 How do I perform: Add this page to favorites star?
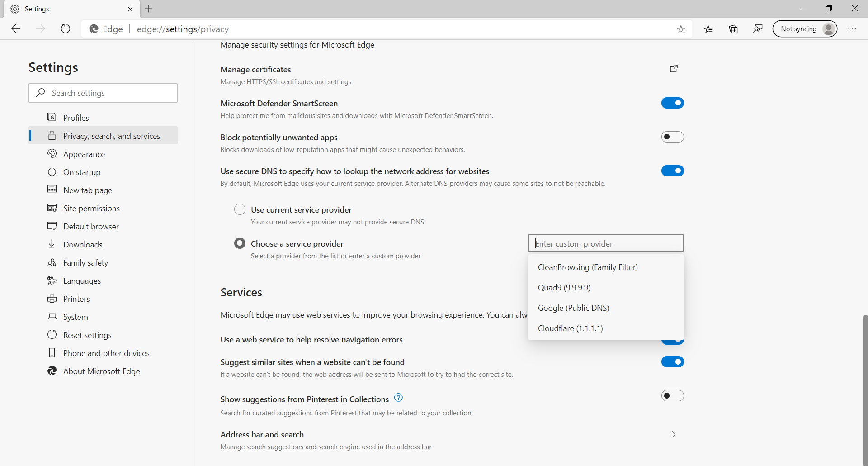click(x=681, y=29)
